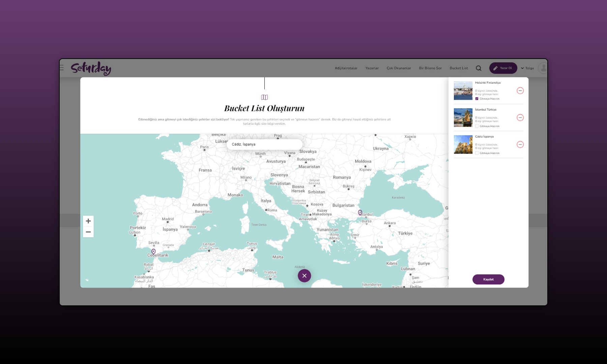The height and width of the screenshot is (364, 607).
Task: Open the Bucket List menu item
Action: (459, 68)
